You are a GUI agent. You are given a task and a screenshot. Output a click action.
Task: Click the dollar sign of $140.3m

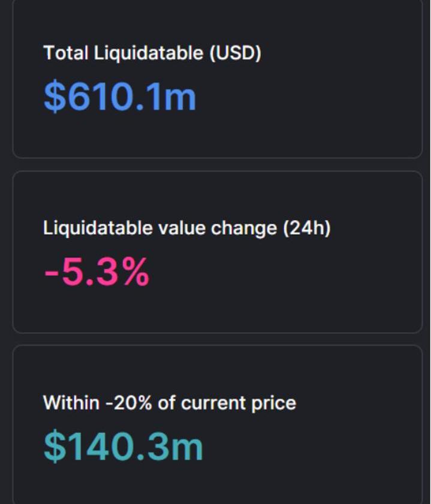click(x=55, y=446)
